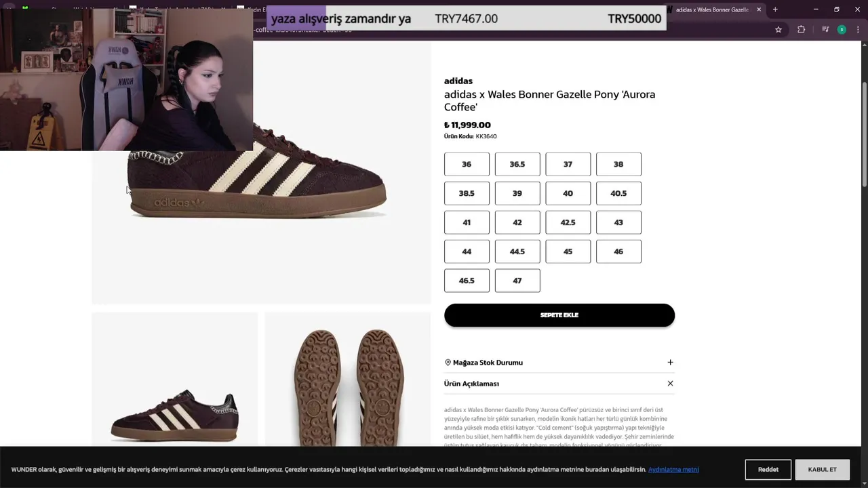868x488 pixels.
Task: Switch to the adidas x Wales Bonner Gazelle tab
Action: pyautogui.click(x=712, y=9)
